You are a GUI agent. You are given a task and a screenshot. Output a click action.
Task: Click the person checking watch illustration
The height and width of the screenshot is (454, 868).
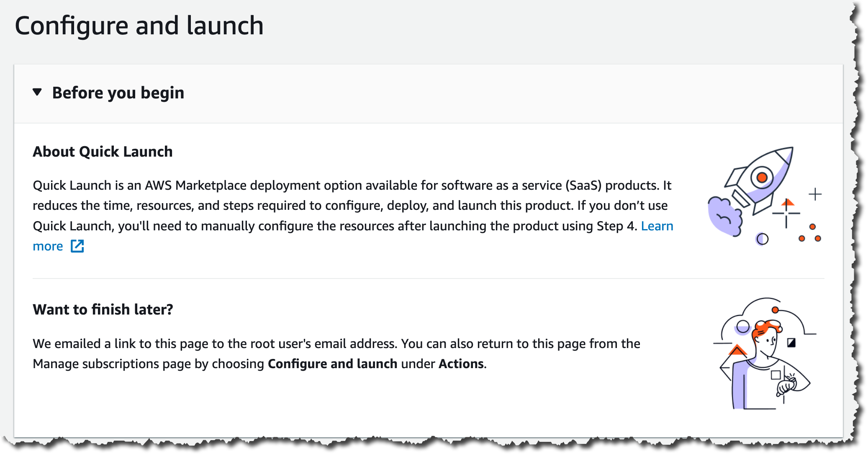[x=765, y=354]
